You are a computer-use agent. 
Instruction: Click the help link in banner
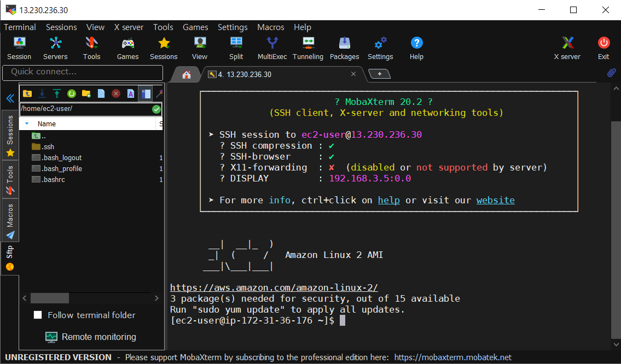pyautogui.click(x=388, y=200)
